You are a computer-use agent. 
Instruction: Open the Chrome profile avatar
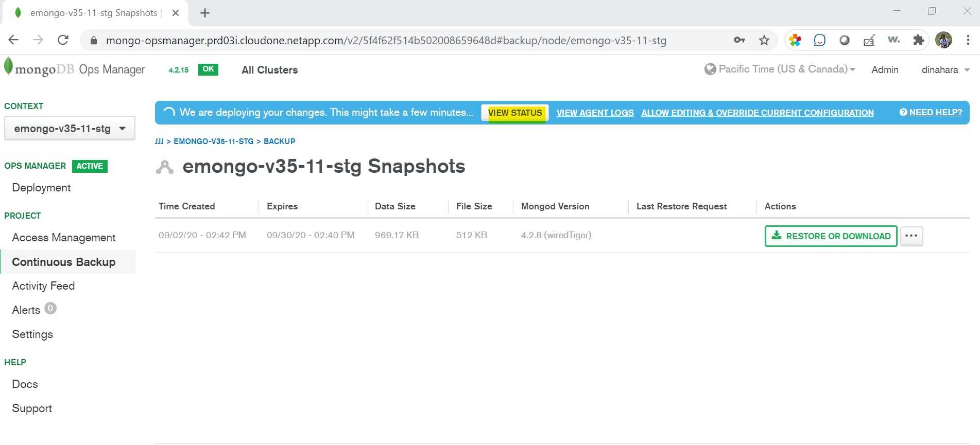tap(943, 40)
